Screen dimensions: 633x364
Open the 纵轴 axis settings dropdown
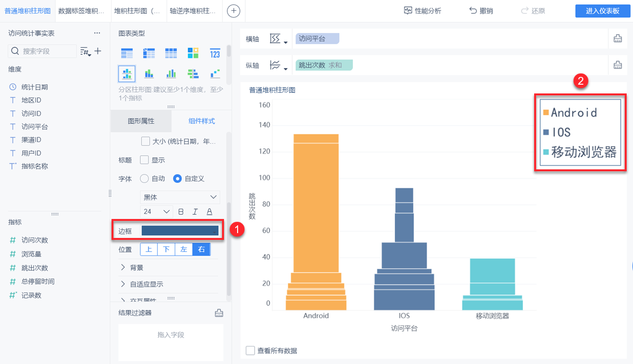pyautogui.click(x=278, y=65)
